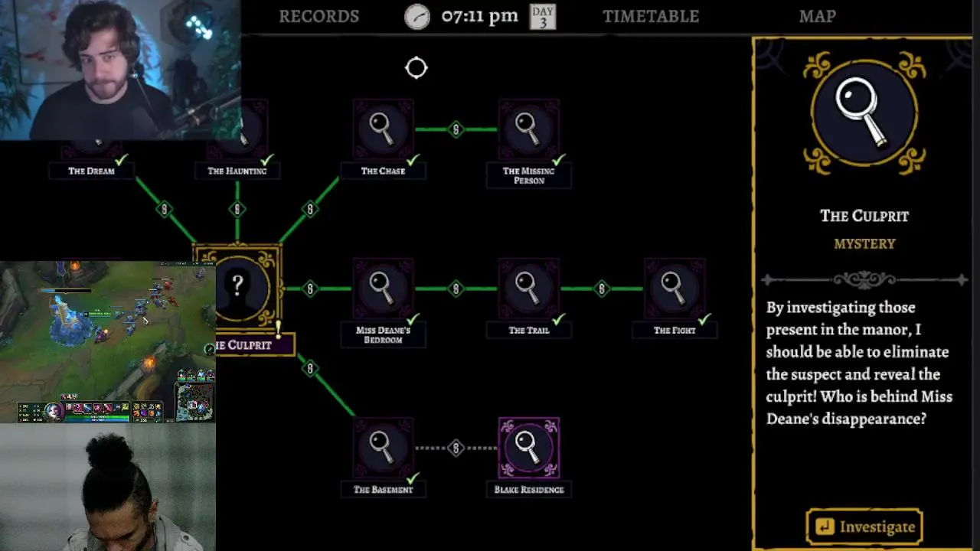The image size is (980, 551).
Task: Click The Fight label
Action: click(674, 330)
